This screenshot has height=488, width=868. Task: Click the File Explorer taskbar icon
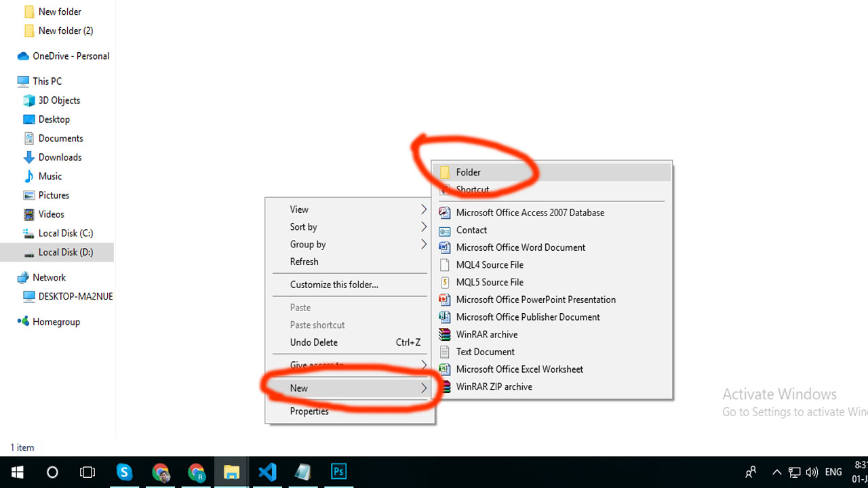232,472
